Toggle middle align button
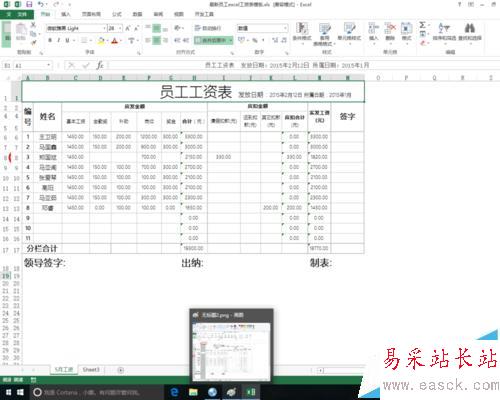Screen dimensions: 500x400 tap(157, 28)
